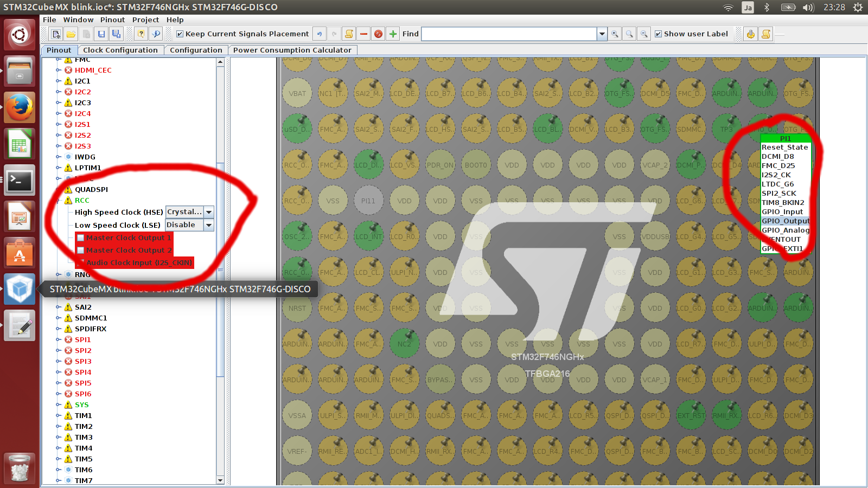Click the Generate Code gear icon
Image resolution: width=868 pixels, height=488 pixels.
[x=751, y=34]
